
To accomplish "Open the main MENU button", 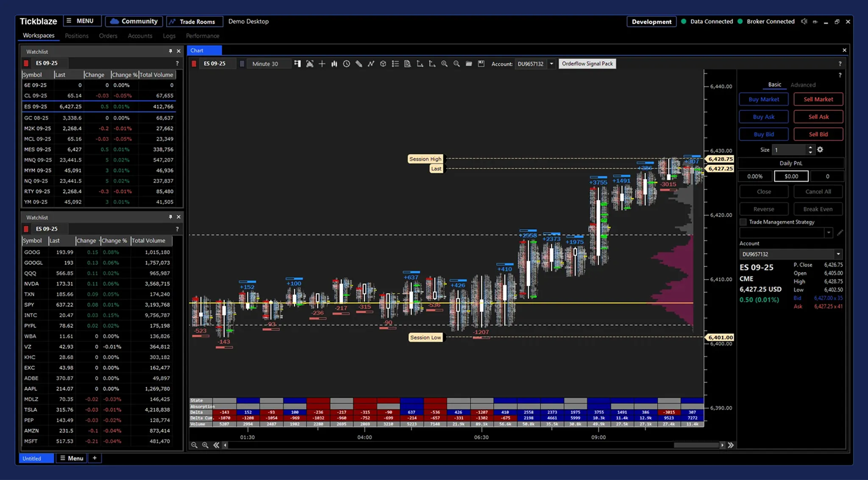I will tap(82, 21).
